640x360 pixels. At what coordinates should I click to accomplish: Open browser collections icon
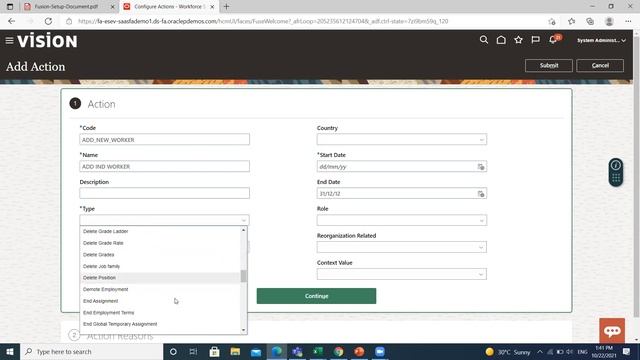(x=590, y=21)
